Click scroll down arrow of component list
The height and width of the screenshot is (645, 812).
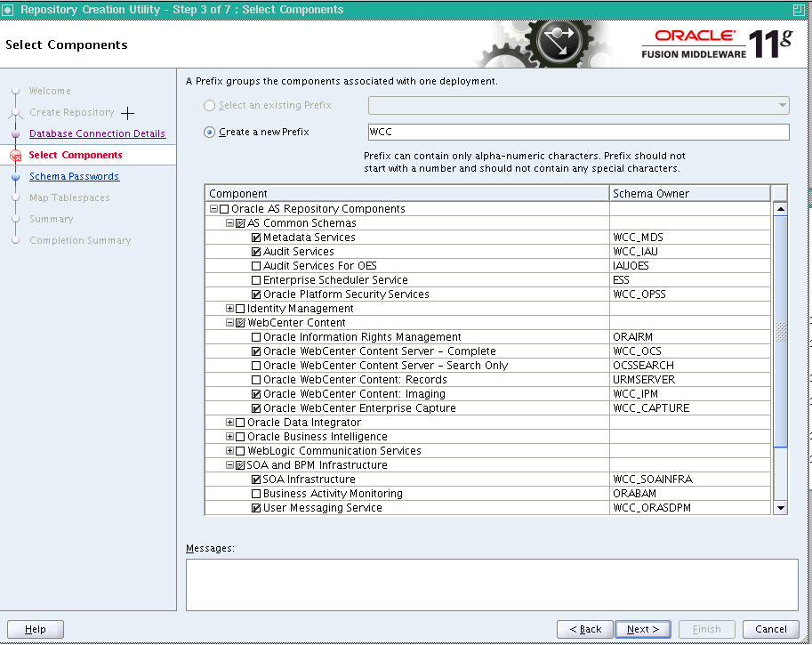(780, 508)
